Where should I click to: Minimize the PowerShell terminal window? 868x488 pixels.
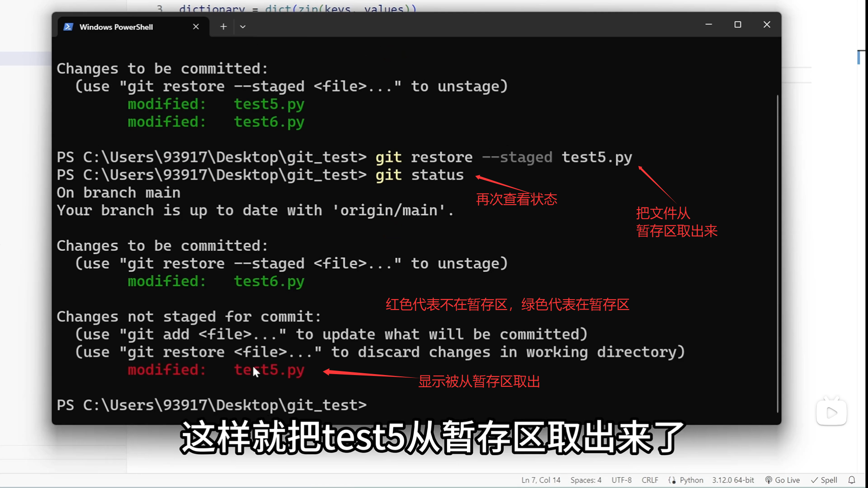coord(709,24)
